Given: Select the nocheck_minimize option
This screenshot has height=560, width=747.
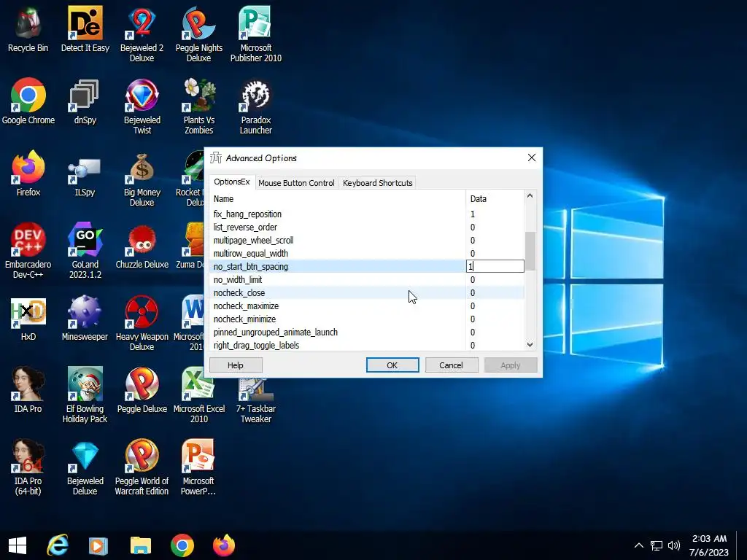Looking at the screenshot, I should pos(367,319).
